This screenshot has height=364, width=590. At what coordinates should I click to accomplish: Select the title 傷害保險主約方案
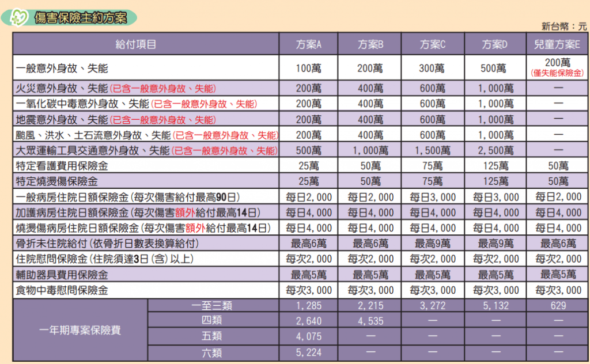pos(81,18)
